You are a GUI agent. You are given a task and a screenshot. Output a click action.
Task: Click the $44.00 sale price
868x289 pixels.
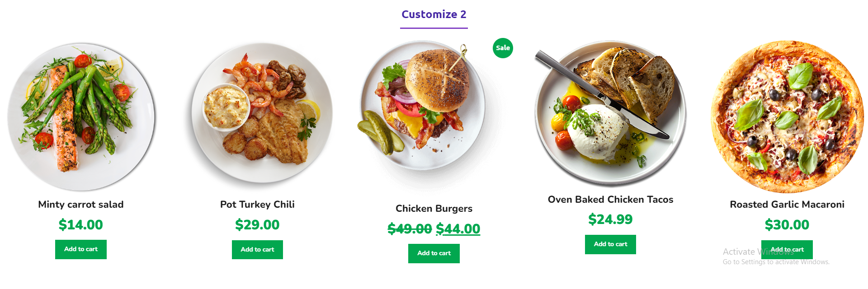tap(458, 229)
